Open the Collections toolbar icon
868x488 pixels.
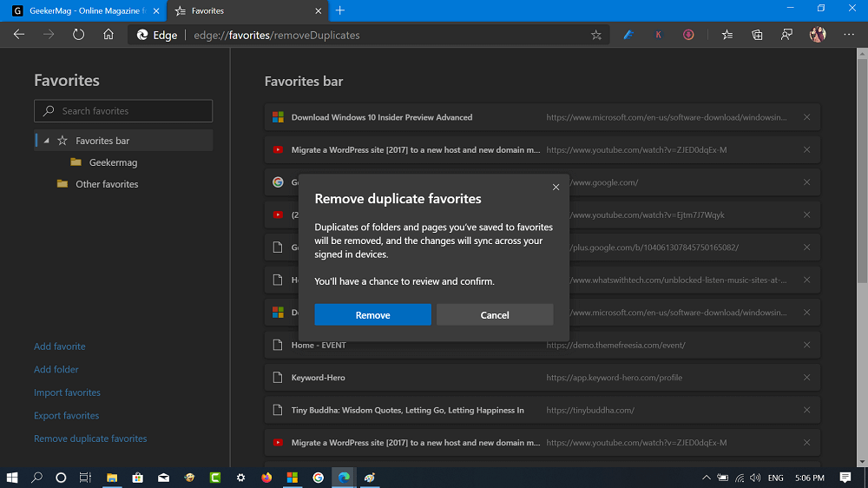pyautogui.click(x=757, y=35)
